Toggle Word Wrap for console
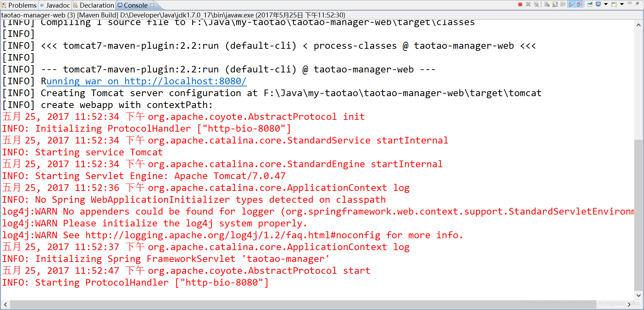This screenshot has height=310, width=644. coord(563,4)
